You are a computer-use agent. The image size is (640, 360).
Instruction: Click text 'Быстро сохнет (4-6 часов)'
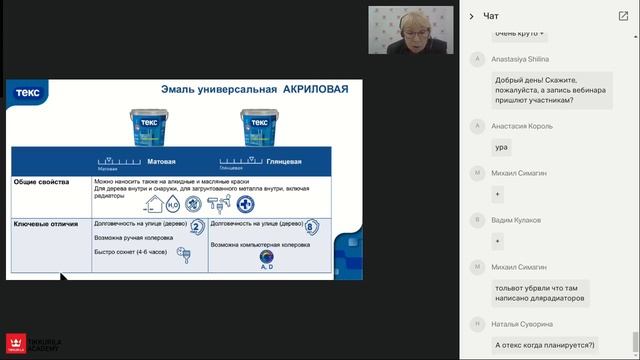pyautogui.click(x=131, y=252)
